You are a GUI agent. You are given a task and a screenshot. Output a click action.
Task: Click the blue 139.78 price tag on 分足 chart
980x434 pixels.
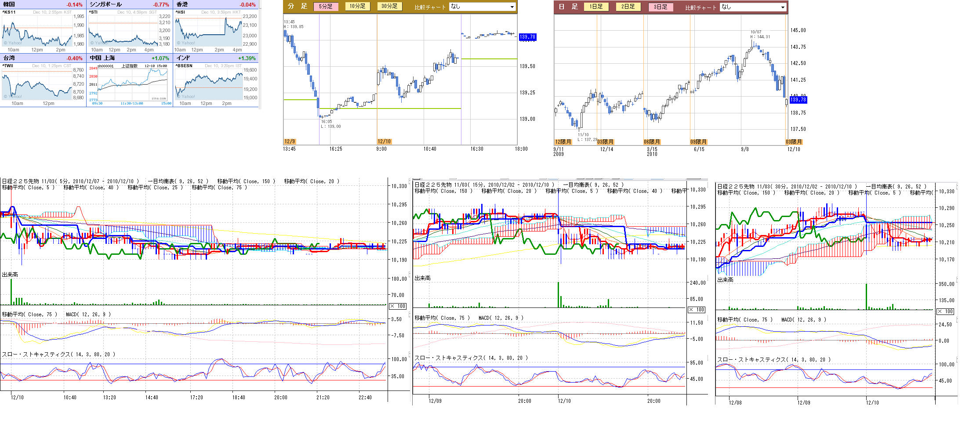coord(527,37)
